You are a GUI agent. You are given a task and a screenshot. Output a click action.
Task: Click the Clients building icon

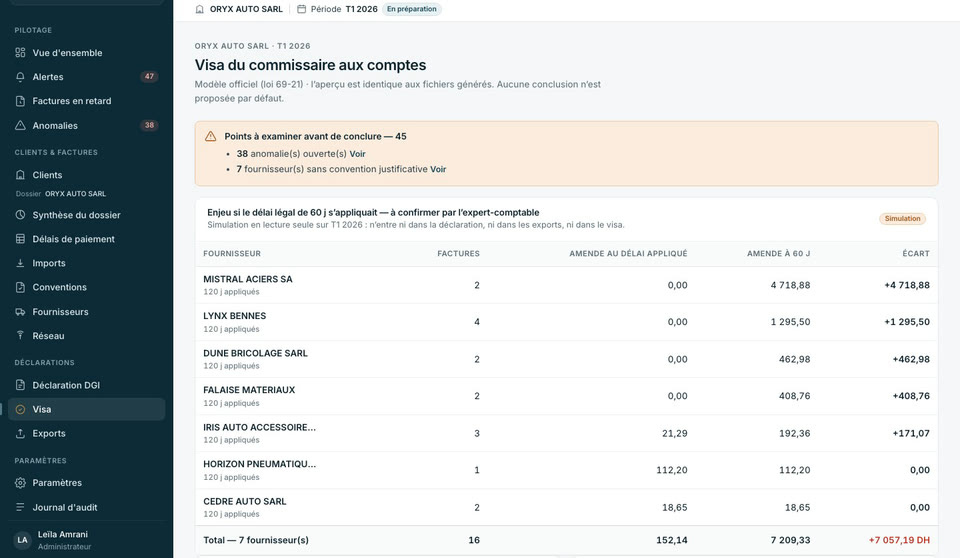20,175
